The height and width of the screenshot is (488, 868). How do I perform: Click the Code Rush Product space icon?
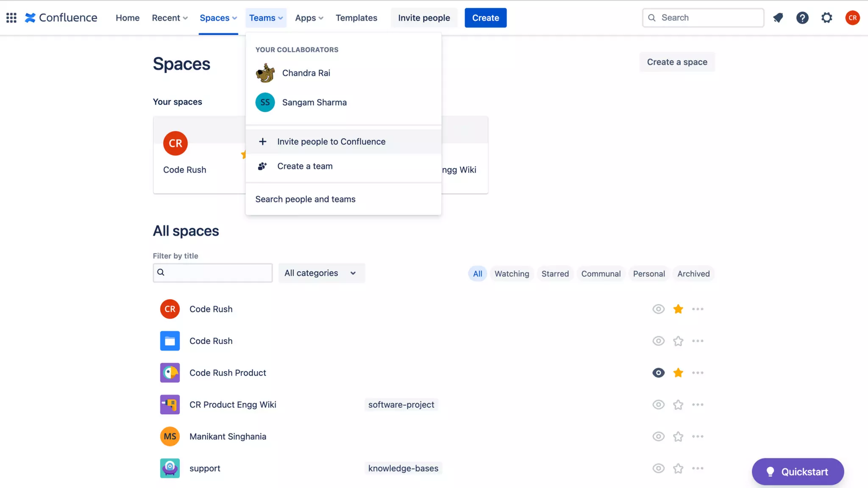(170, 373)
